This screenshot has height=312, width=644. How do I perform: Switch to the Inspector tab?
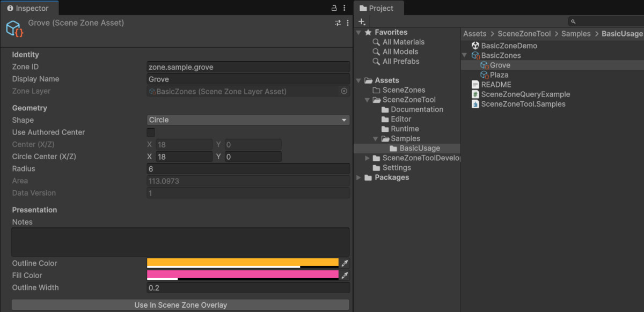pyautogui.click(x=29, y=8)
